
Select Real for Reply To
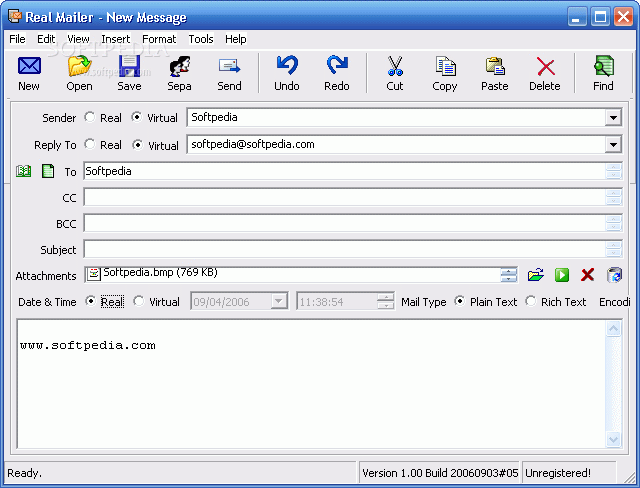[90, 144]
